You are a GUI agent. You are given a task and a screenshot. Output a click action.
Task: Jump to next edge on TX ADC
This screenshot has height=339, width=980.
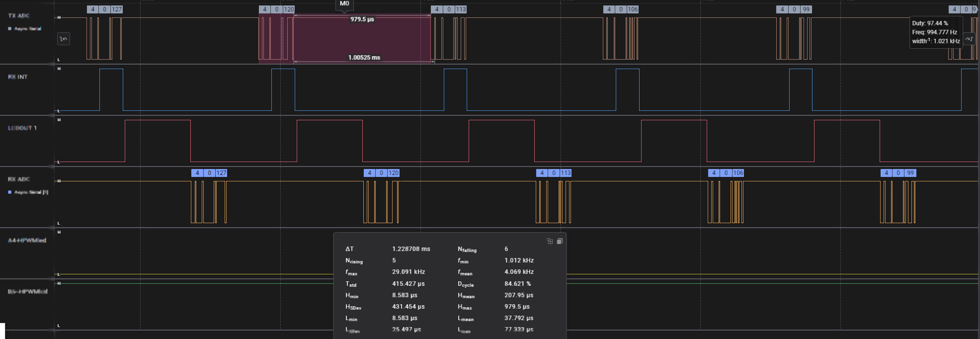coord(969,39)
